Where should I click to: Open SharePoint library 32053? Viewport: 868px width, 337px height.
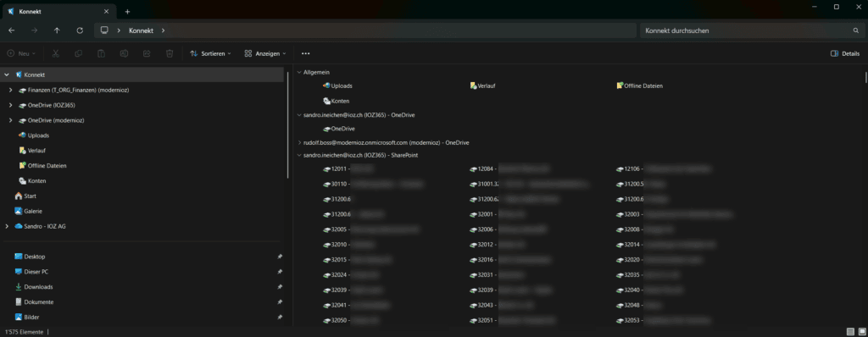tap(663, 320)
